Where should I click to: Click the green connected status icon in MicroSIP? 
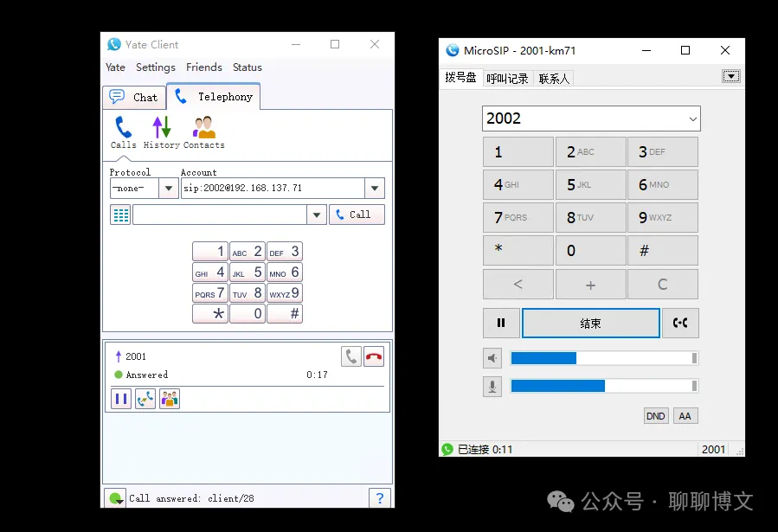[x=447, y=449]
